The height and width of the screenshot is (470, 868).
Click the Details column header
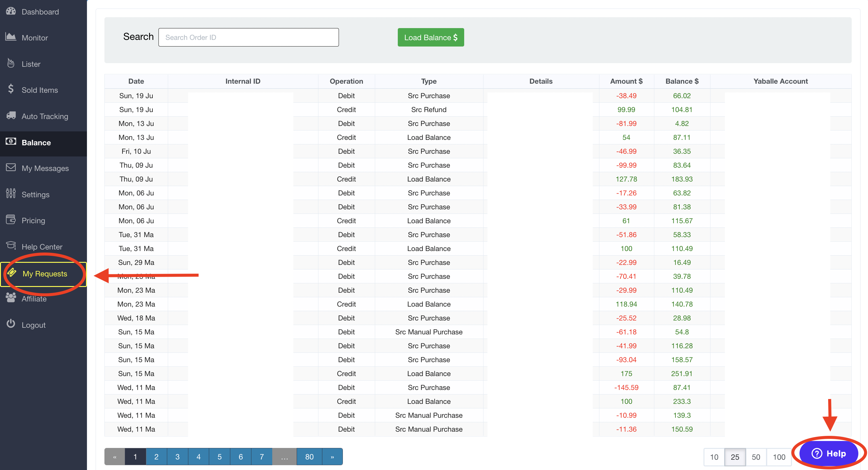pyautogui.click(x=541, y=81)
